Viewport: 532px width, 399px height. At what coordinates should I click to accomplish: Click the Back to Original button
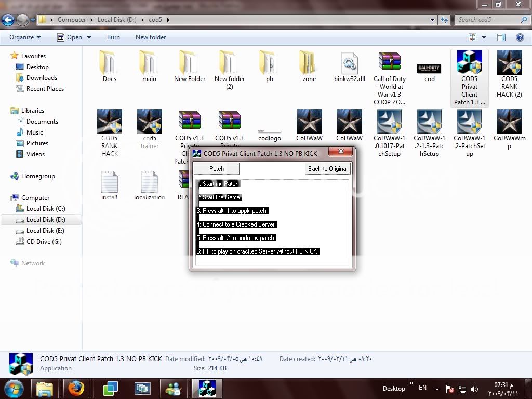327,169
